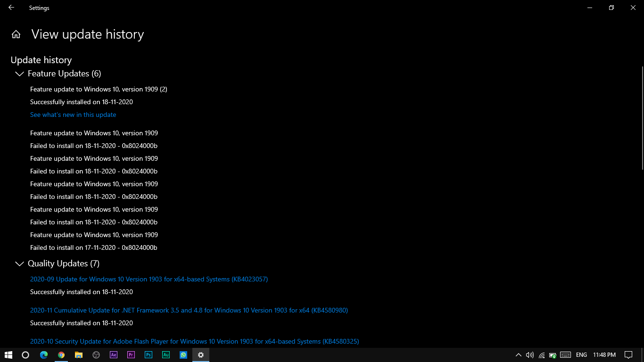Click the 'Update history' heading
The width and height of the screenshot is (644, 362).
[41, 60]
